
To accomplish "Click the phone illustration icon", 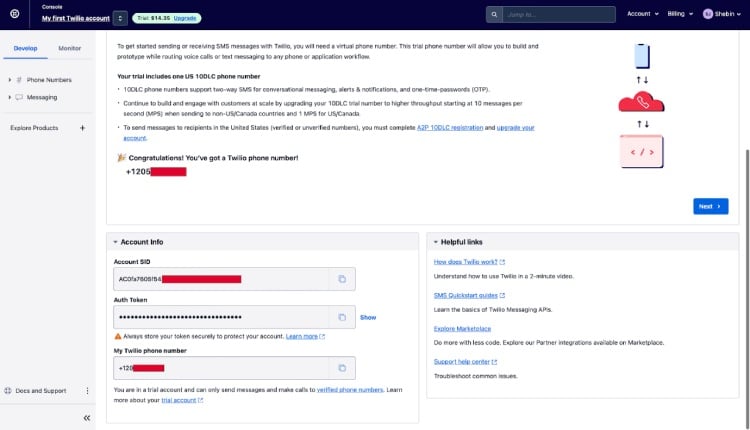I will click(x=642, y=56).
